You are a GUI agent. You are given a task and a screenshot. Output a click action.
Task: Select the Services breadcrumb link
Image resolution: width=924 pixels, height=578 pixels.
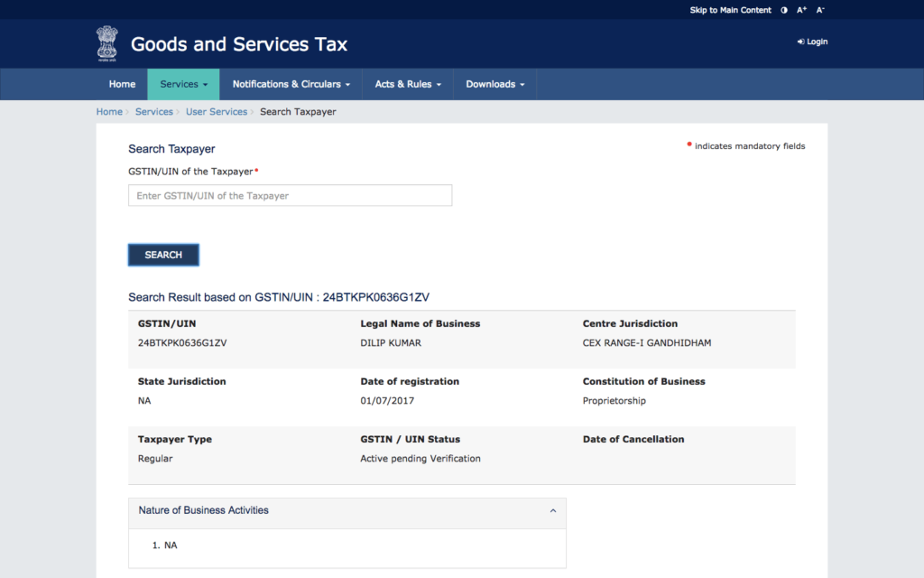pyautogui.click(x=153, y=112)
